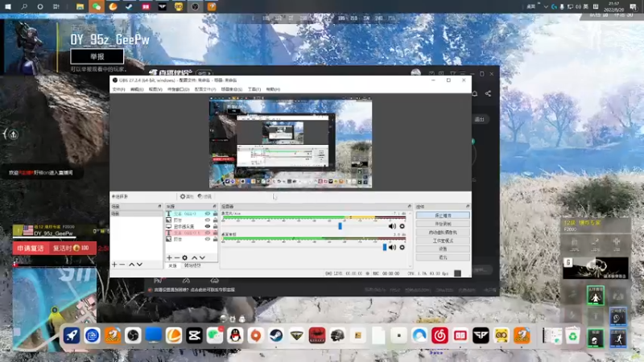The height and width of the screenshot is (362, 644).
Task: Click the red request revive button in game
Action: (31, 249)
